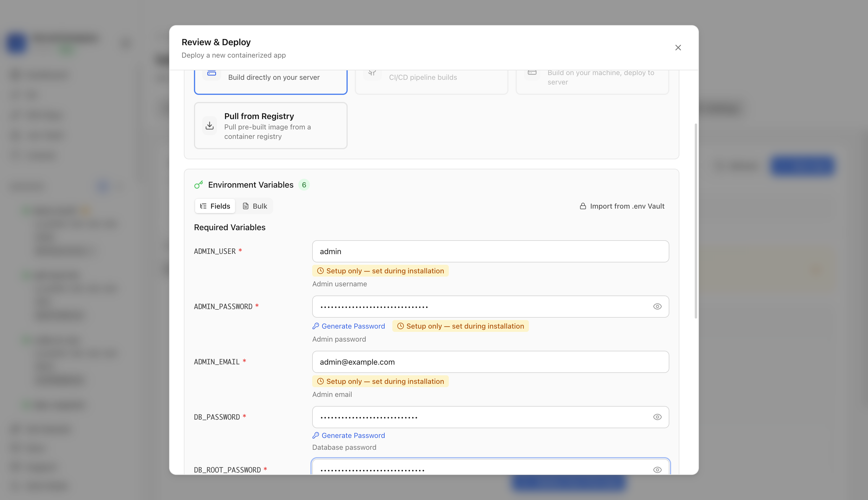Switch to the Bulk tab
868x500 pixels.
(255, 206)
